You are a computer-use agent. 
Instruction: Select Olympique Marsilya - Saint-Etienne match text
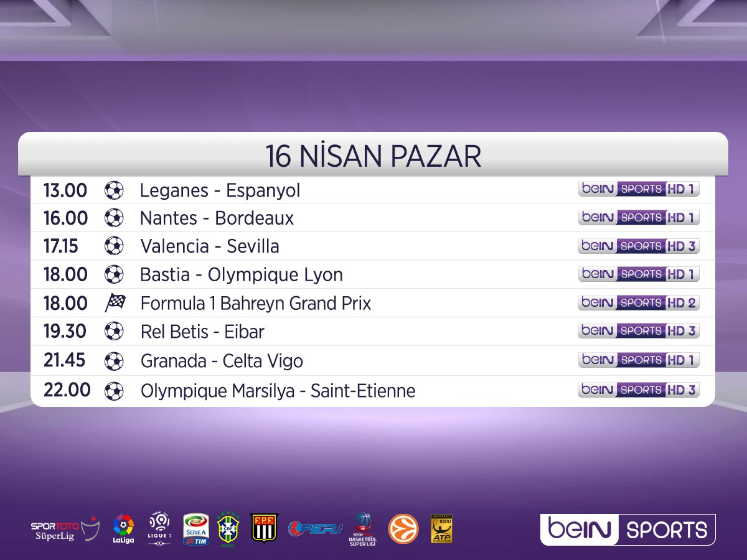point(278,391)
